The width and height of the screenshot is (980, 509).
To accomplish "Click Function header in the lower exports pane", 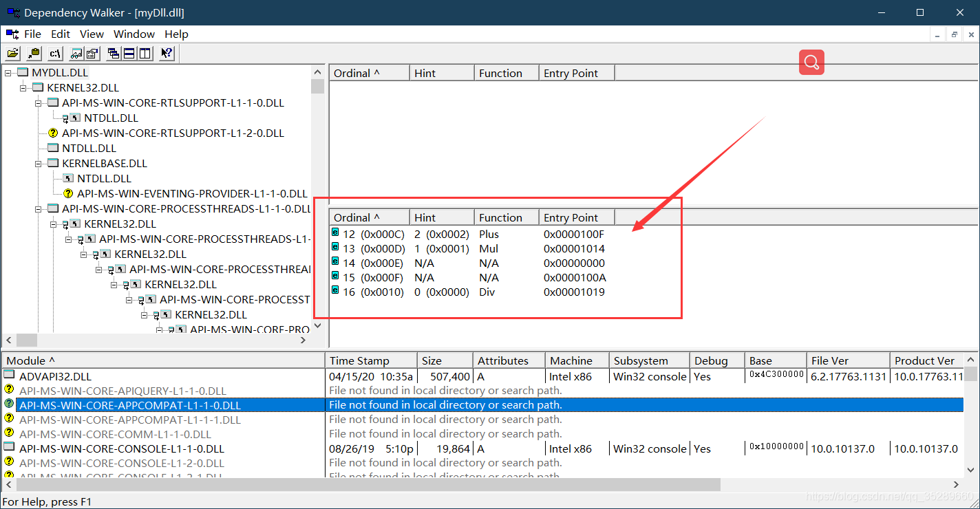I will click(x=507, y=217).
